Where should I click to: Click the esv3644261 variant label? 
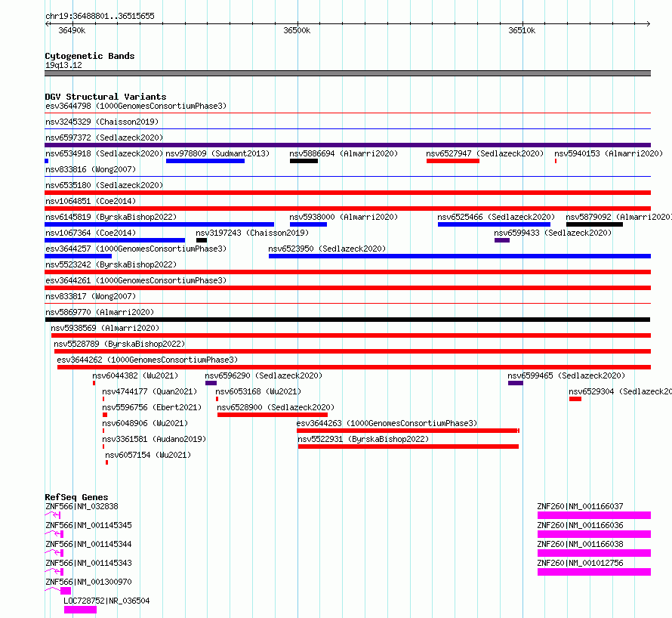click(136, 280)
